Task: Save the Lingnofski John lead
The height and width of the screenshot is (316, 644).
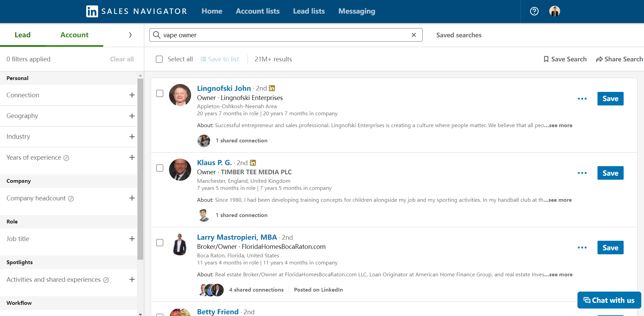Action: [610, 99]
